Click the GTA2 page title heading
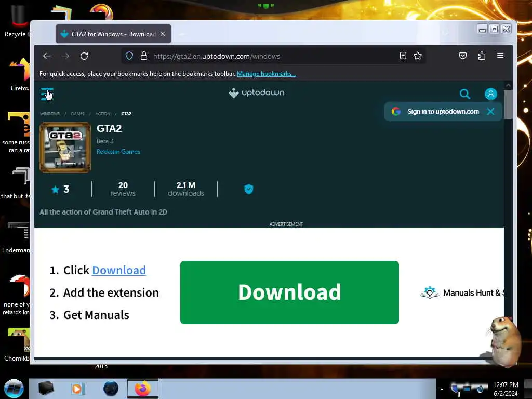Viewport: 532px width, 399px height. tap(109, 129)
